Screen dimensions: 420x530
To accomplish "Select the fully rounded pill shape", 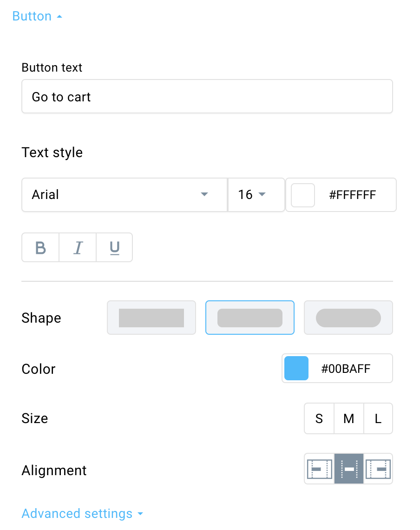I will coord(348,318).
